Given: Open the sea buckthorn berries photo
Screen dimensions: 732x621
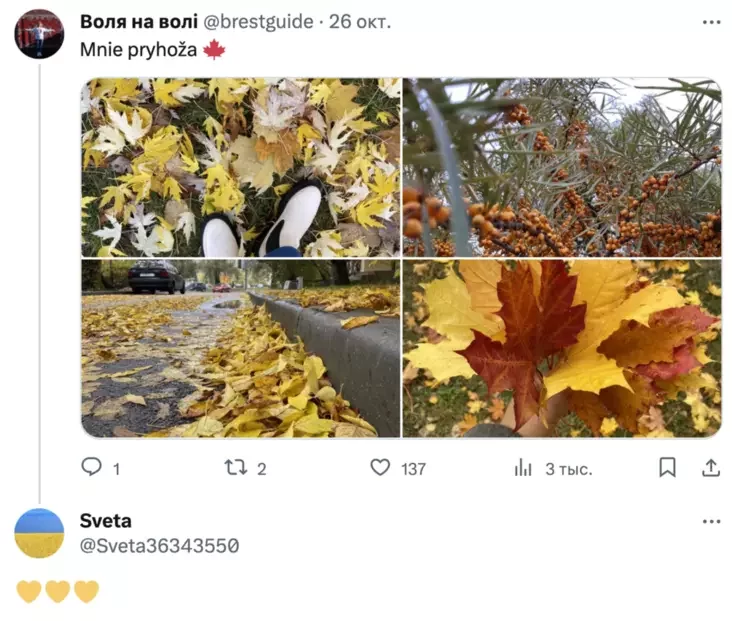Looking at the screenshot, I should pos(561,167).
